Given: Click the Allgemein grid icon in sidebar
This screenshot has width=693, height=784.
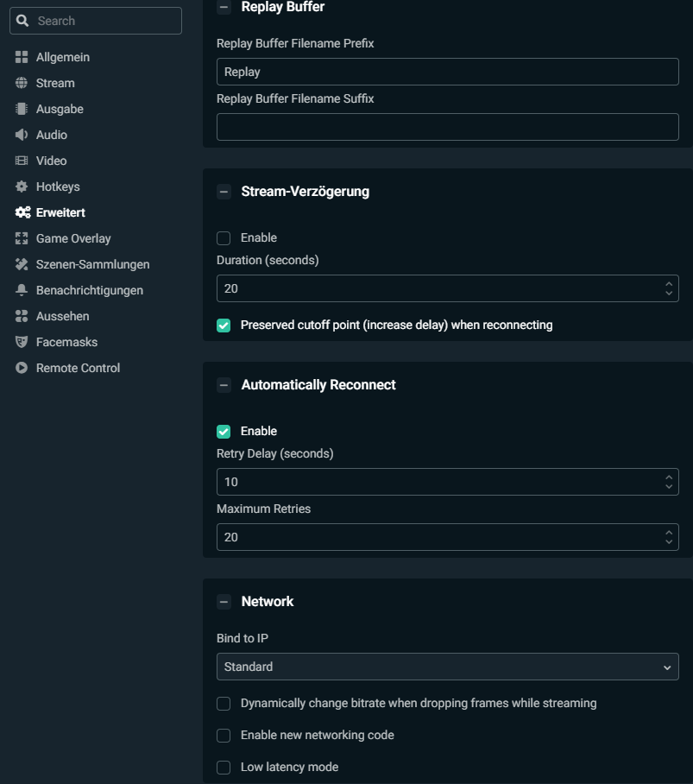Looking at the screenshot, I should [x=22, y=57].
